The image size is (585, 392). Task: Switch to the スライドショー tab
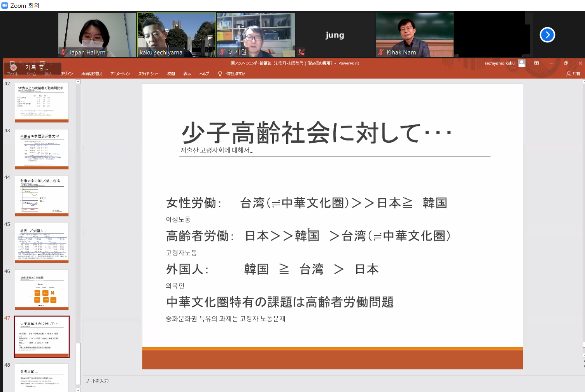point(148,73)
